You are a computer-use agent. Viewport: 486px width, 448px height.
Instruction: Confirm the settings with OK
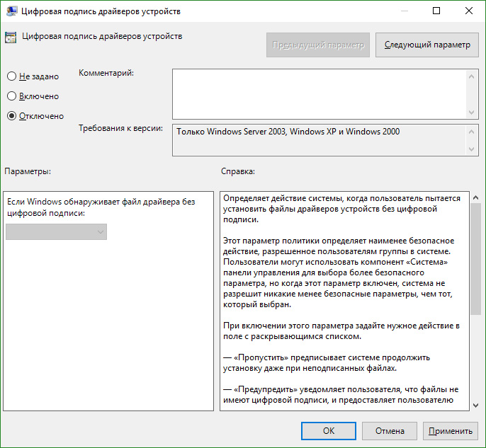tap(328, 430)
